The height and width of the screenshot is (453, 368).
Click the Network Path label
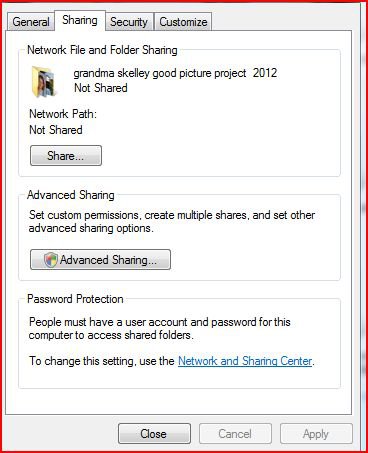pyautogui.click(x=63, y=114)
